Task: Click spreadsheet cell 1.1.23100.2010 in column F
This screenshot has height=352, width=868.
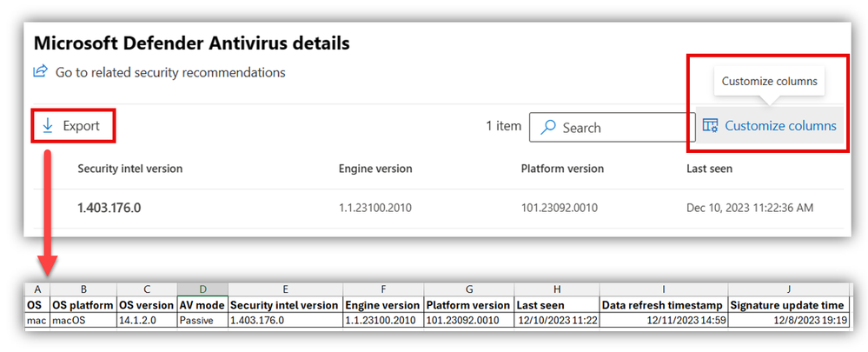Action: pos(384,320)
